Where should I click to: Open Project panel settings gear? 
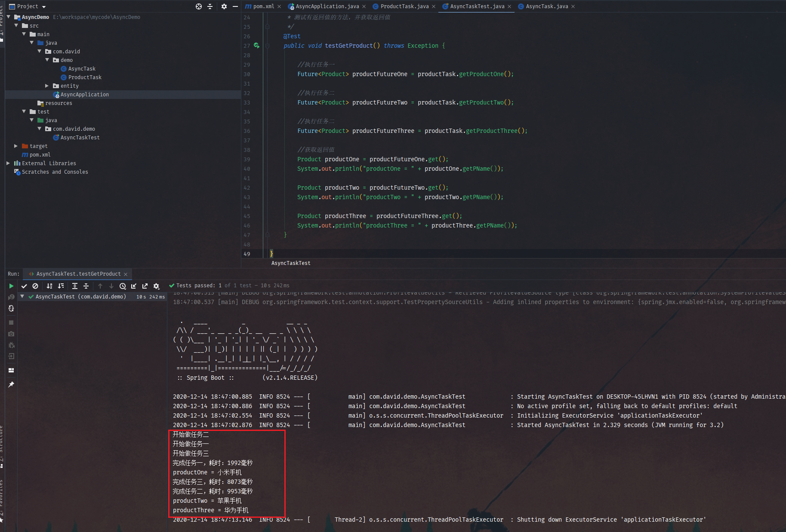pos(224,6)
